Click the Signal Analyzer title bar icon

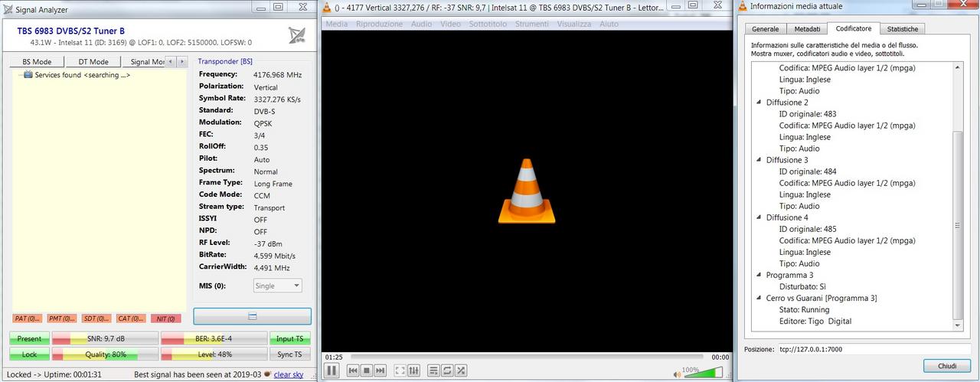(x=8, y=8)
